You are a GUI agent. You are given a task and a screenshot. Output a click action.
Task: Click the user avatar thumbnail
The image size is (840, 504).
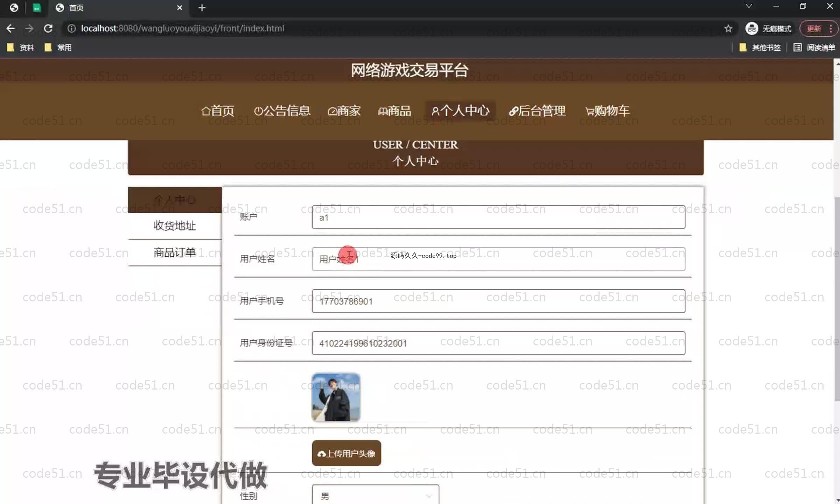click(336, 397)
